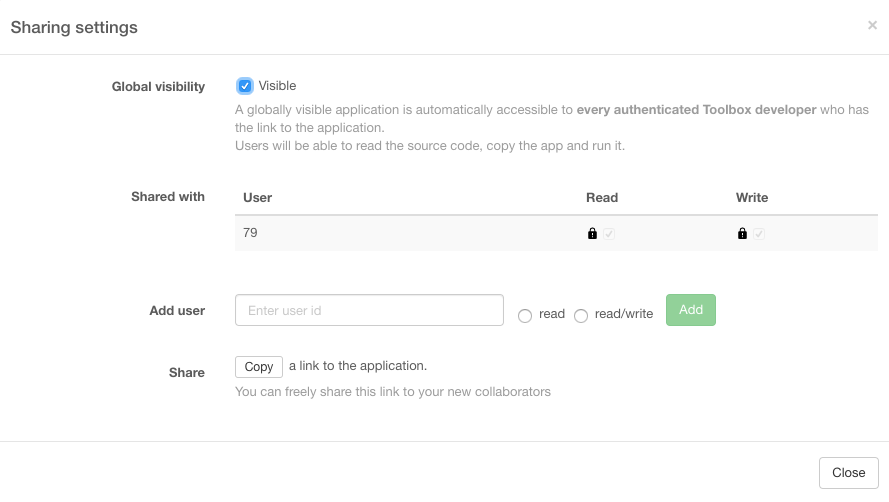Screen dimensions: 889x502
Task: Uncheck the Visible global visibility checkbox
Action: point(244,86)
